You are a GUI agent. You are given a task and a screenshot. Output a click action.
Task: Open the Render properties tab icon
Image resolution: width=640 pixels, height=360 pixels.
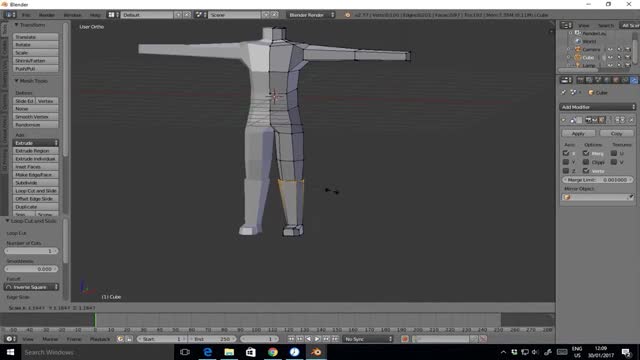click(580, 80)
